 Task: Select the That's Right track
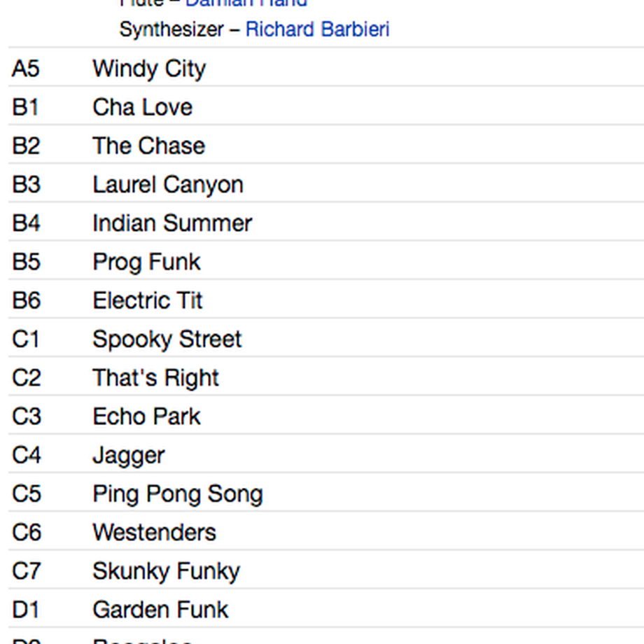pos(155,378)
